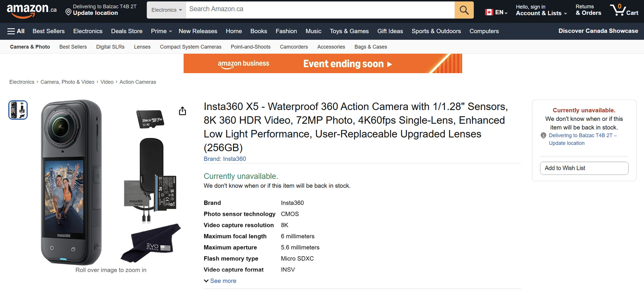Image resolution: width=644 pixels, height=292 pixels.
Task: Click the Amazon.ca logo
Action: 32,10
